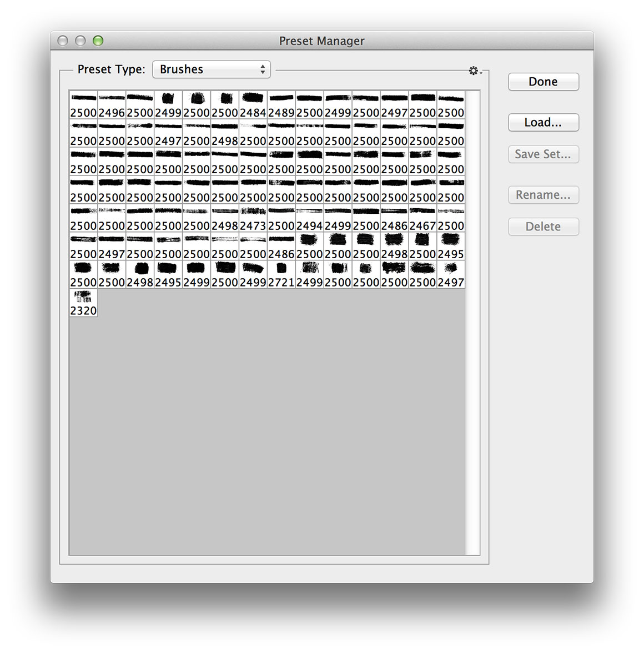Viewport: 644px width, 653px height.
Task: Choose the last brush preset labeled 2320
Action: click(83, 304)
